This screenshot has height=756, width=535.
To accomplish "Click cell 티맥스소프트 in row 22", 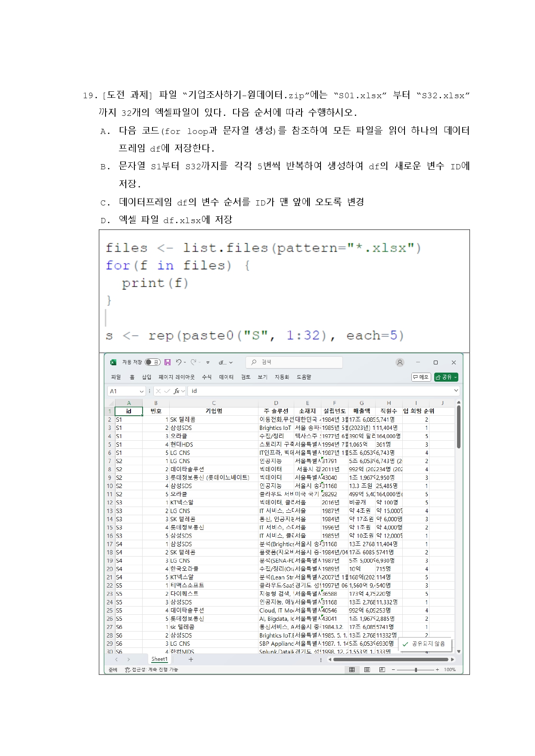I will (x=214, y=585).
